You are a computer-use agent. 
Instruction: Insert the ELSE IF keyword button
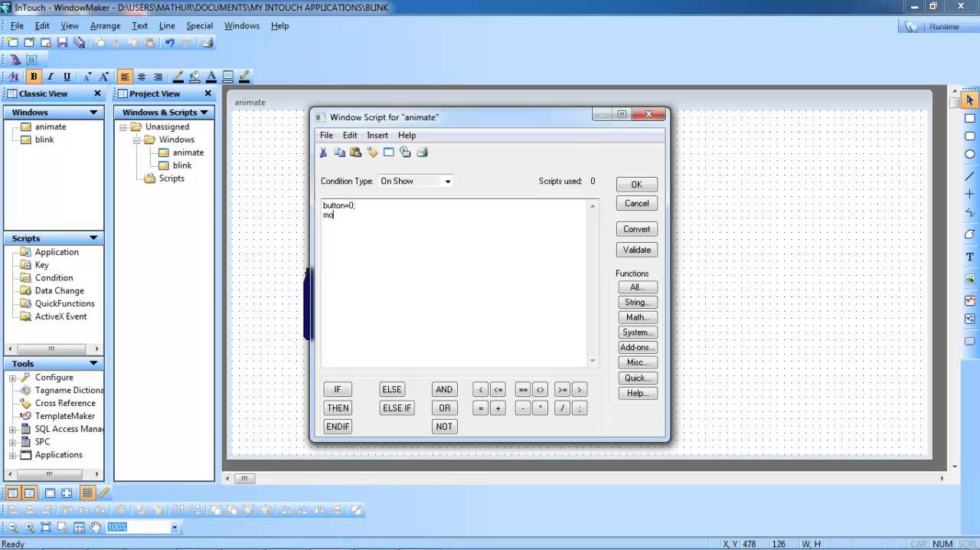397,408
